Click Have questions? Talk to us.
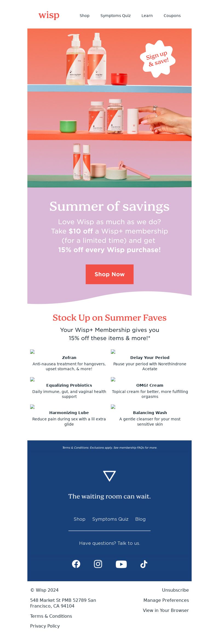The height and width of the screenshot is (644, 219). tap(109, 543)
